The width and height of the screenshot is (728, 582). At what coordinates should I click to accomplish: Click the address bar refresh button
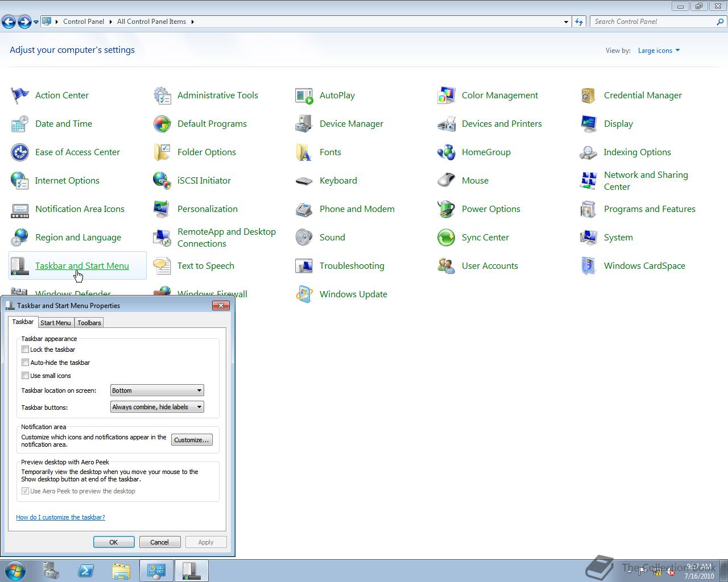click(579, 22)
